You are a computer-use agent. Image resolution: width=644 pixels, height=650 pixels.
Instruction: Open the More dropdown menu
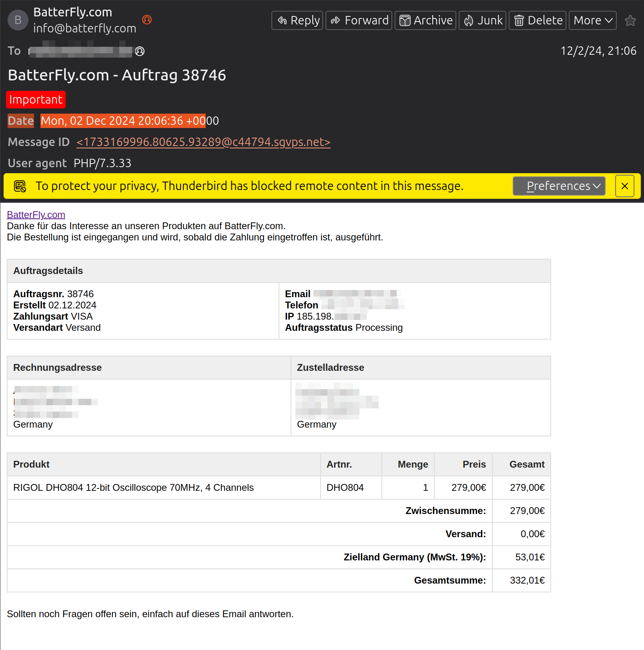pos(593,20)
